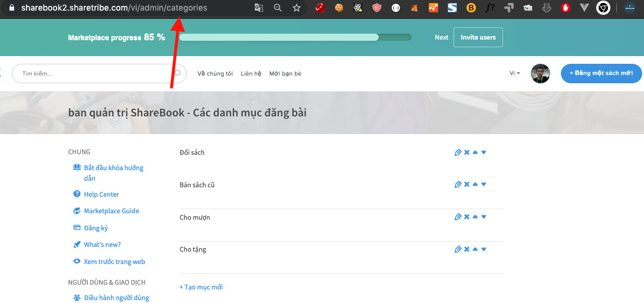Image resolution: width=644 pixels, height=303 pixels.
Task: Open the red ruby gem extension
Action: pyautogui.click(x=320, y=8)
